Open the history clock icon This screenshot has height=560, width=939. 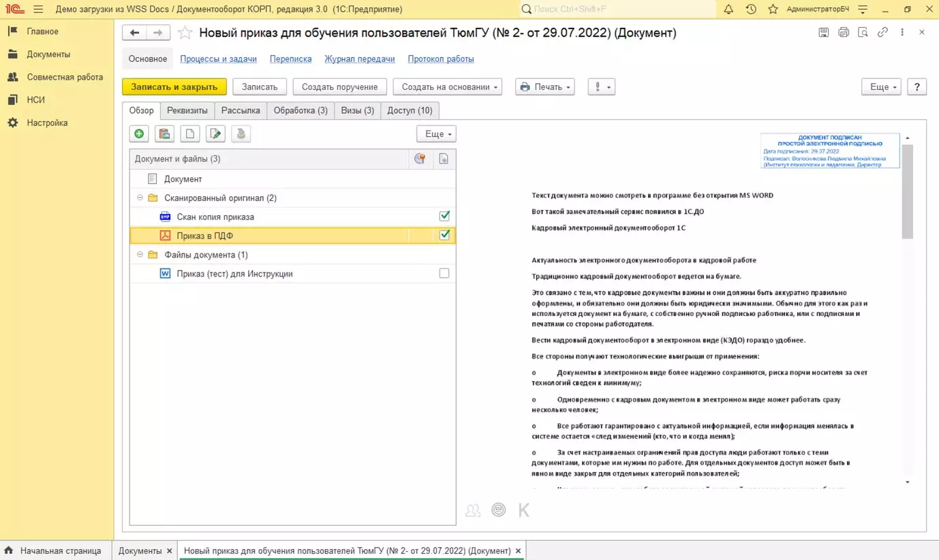pyautogui.click(x=751, y=10)
